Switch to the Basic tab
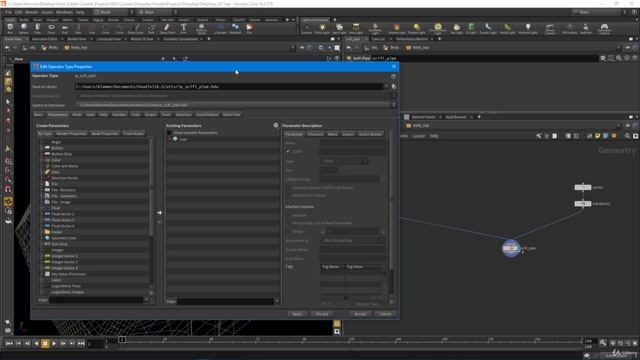640x360 pixels. [x=38, y=115]
